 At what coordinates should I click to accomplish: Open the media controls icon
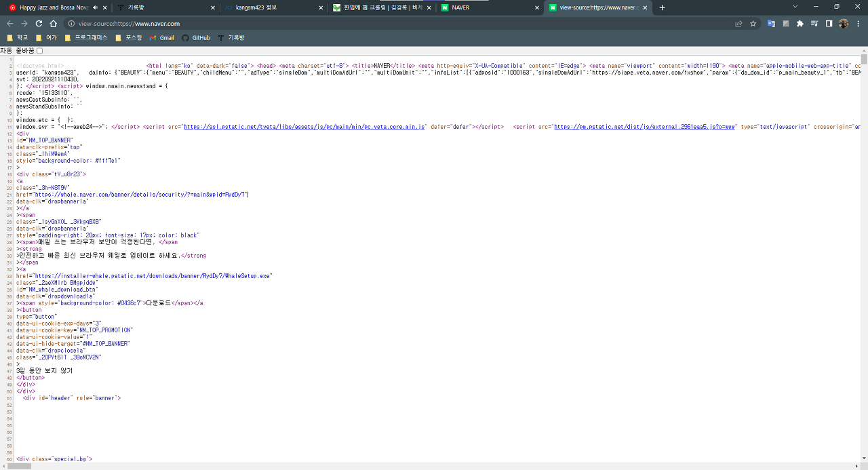[814, 23]
